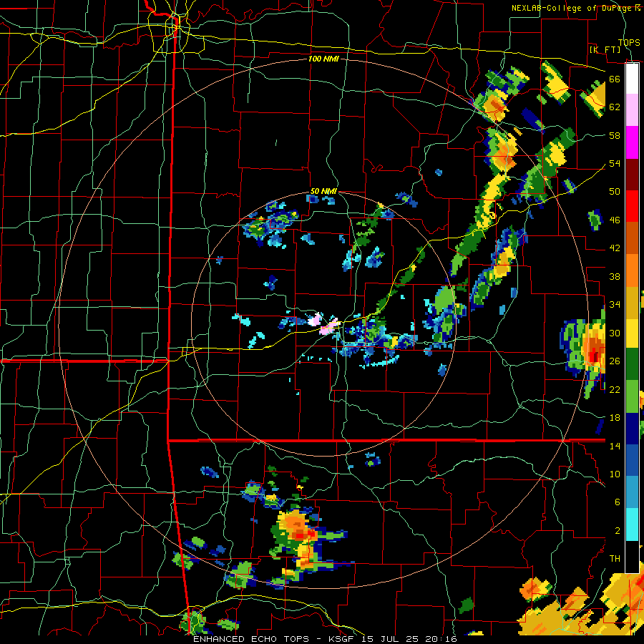Select the magenta legend swatch
This screenshot has height=644, width=644.
point(632,142)
